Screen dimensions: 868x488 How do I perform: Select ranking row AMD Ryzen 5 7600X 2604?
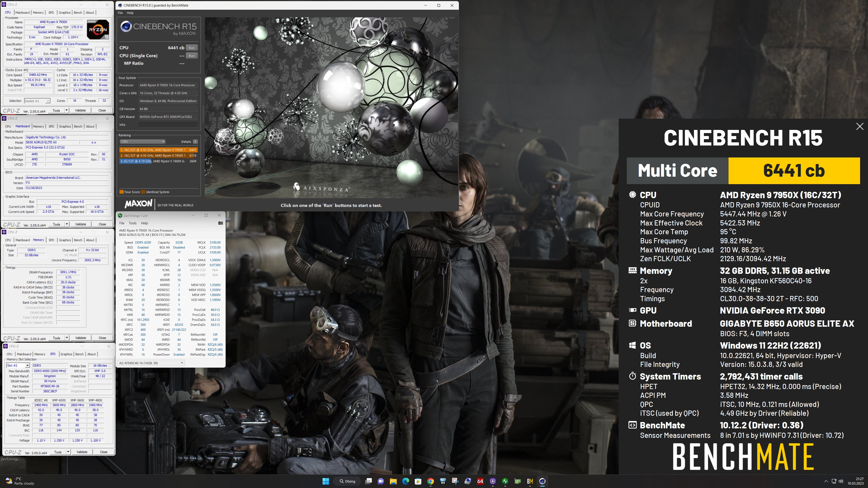158,161
